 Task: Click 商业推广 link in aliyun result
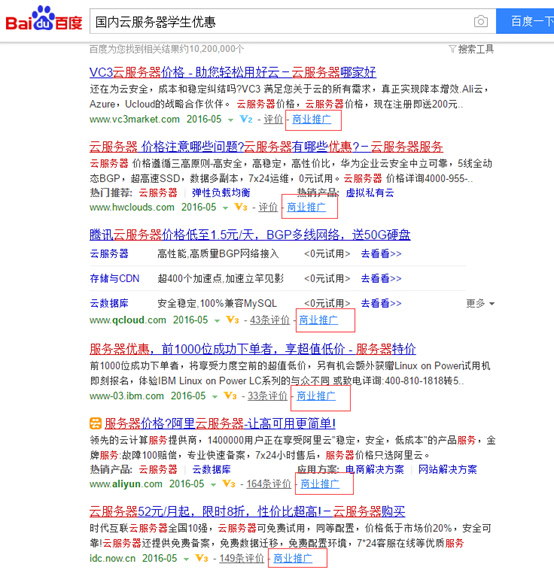pyautogui.click(x=320, y=484)
